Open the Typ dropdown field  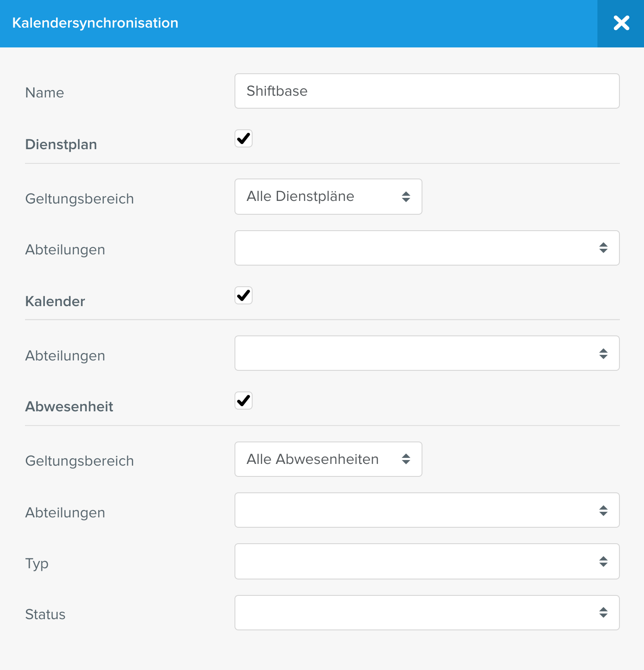click(427, 561)
